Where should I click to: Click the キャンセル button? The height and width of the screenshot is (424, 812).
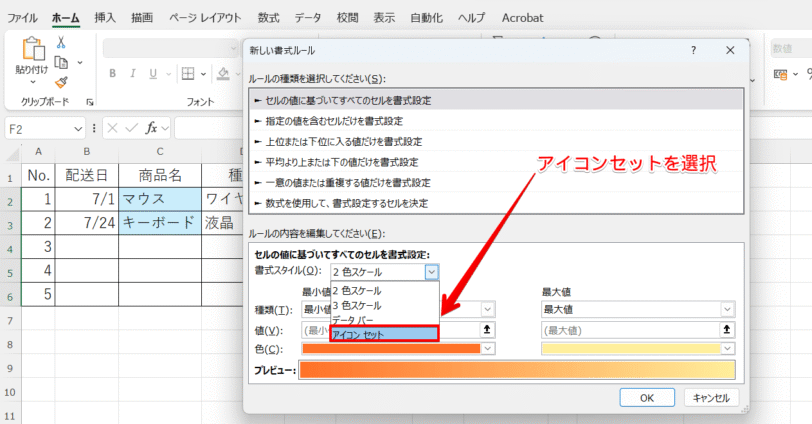click(x=711, y=398)
